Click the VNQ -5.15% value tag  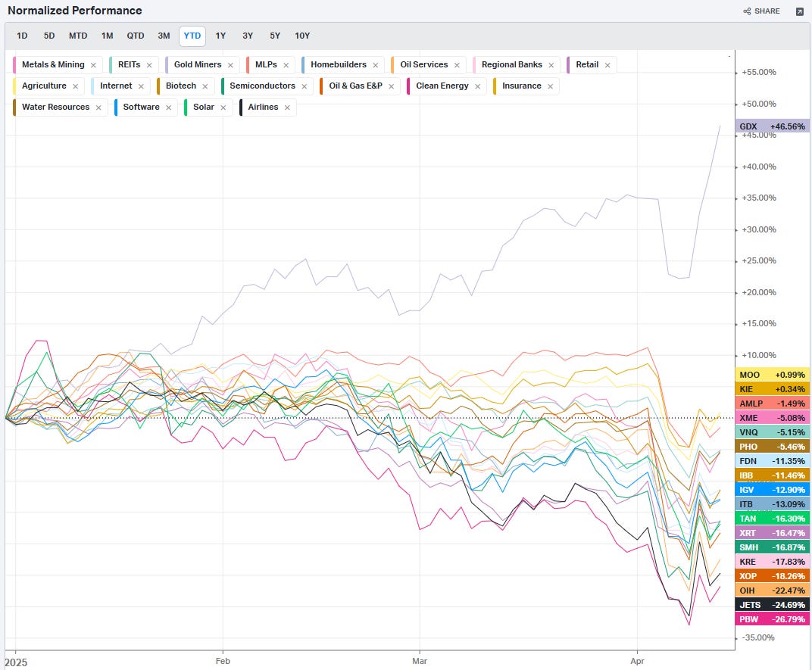click(772, 432)
